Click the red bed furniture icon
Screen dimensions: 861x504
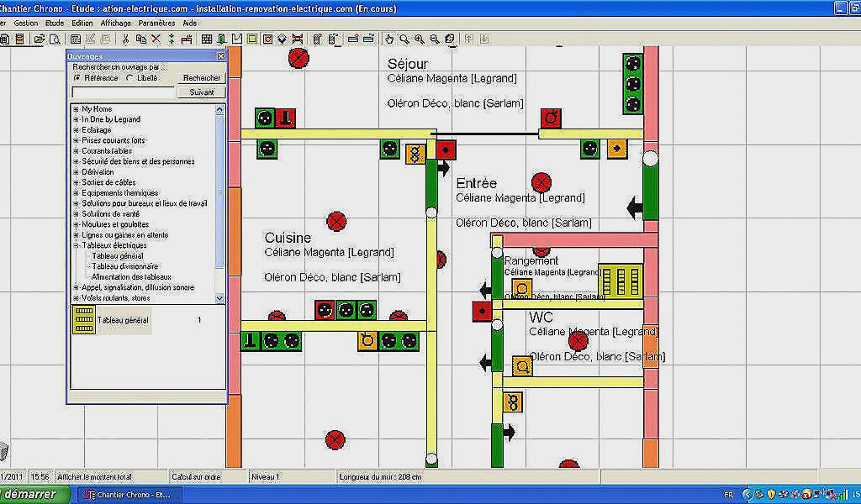pos(187,39)
